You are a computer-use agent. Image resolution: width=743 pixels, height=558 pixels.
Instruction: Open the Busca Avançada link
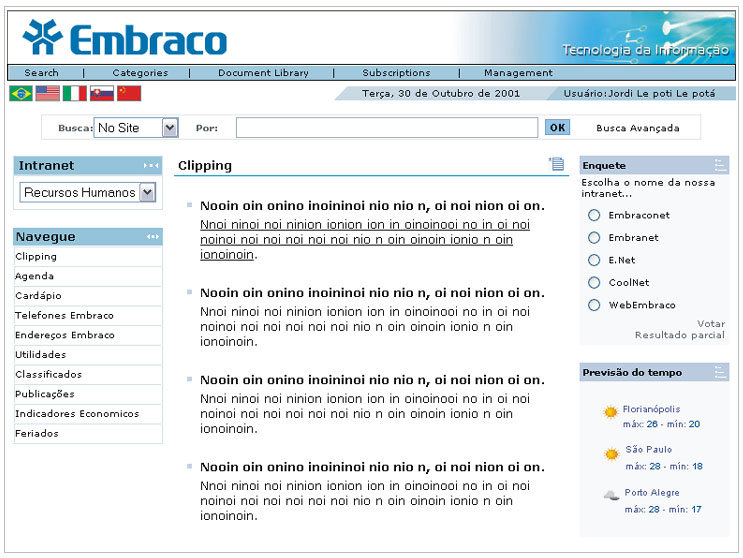tap(637, 128)
